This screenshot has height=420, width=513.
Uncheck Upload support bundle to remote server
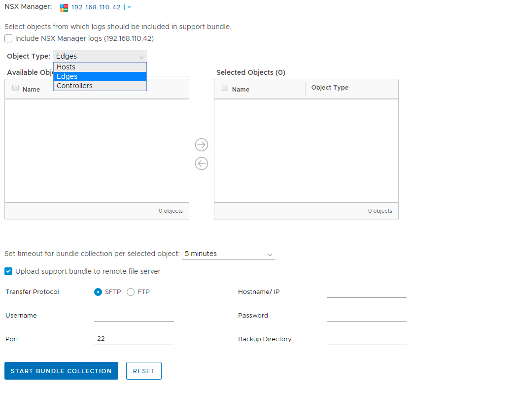tap(8, 271)
